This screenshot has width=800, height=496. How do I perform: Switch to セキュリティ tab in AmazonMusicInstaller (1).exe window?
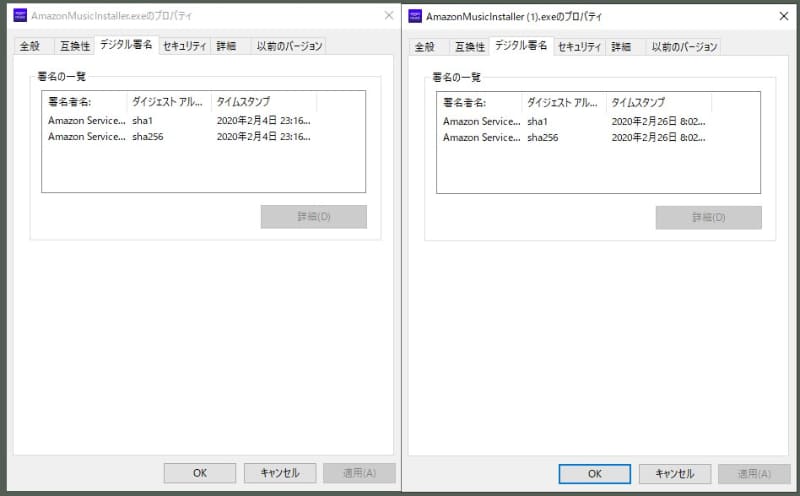pyautogui.click(x=579, y=47)
